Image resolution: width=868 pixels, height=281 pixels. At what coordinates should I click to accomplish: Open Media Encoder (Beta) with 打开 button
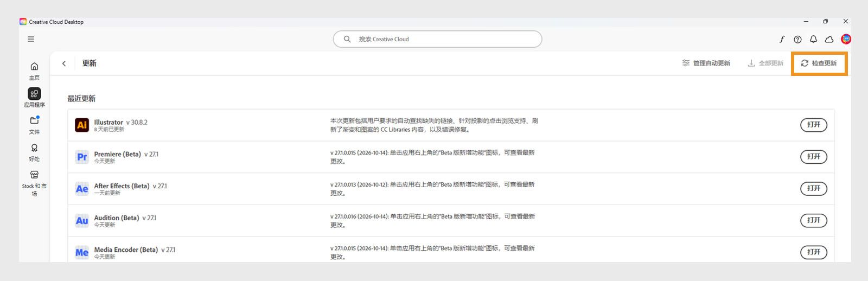tap(814, 252)
